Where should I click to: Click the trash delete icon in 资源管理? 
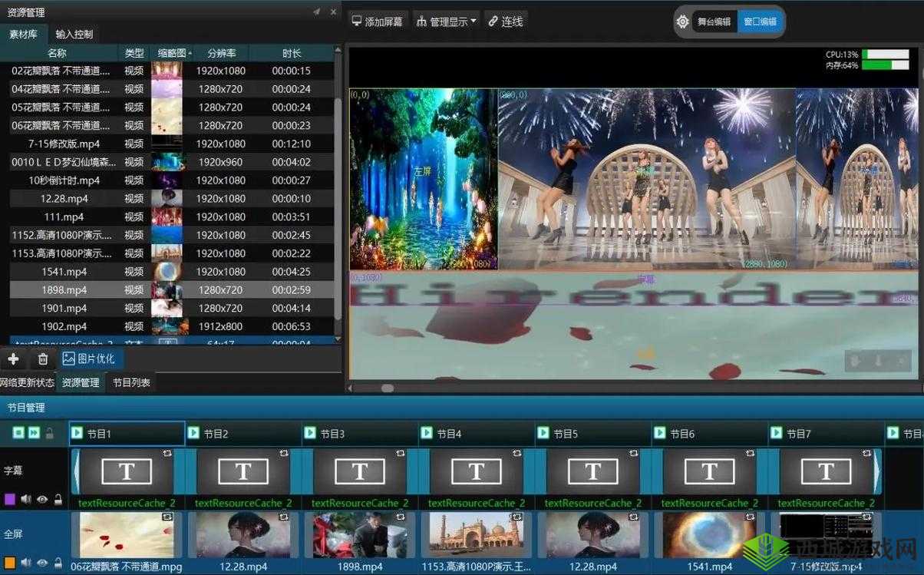[43, 359]
